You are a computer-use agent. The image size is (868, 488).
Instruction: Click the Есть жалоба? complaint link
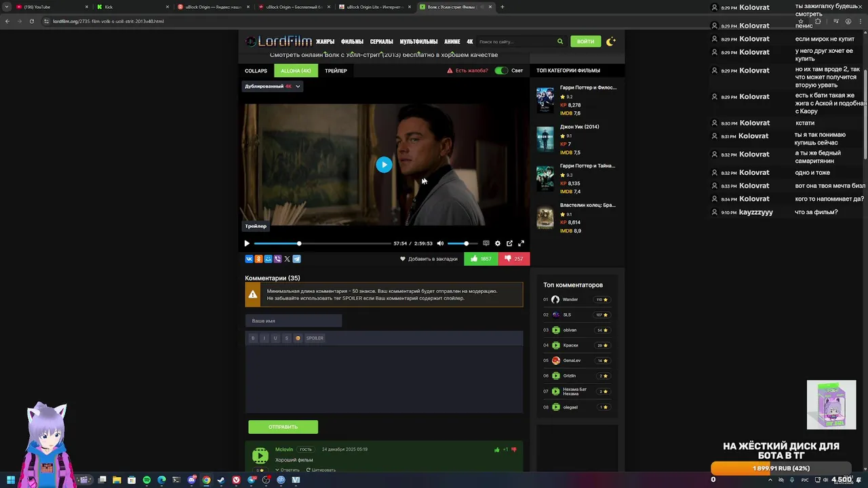pos(467,70)
